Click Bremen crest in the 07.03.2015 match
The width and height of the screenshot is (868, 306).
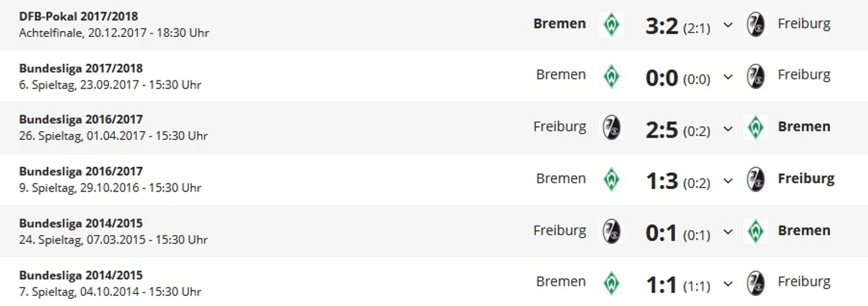756,231
